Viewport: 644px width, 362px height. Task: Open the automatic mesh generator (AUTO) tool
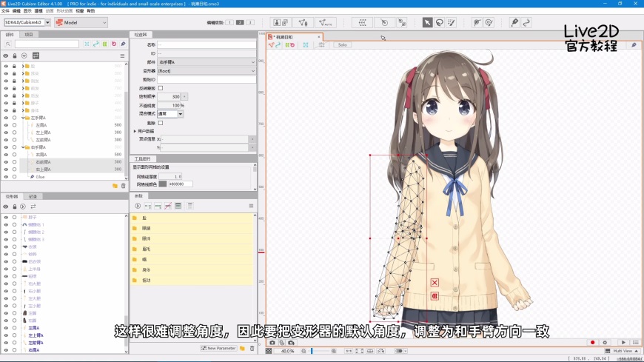[x=325, y=23]
